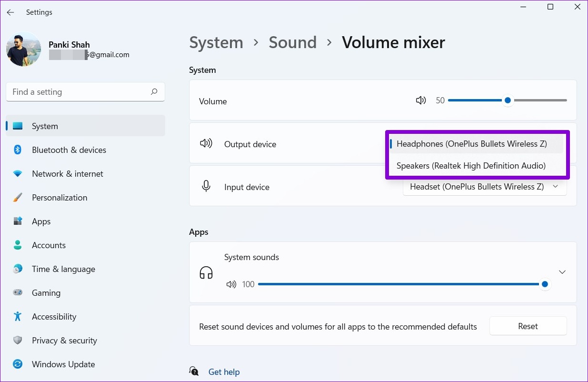Screen dimensions: 588x382
Task: Open the Windows Update page
Action: (x=85, y=364)
